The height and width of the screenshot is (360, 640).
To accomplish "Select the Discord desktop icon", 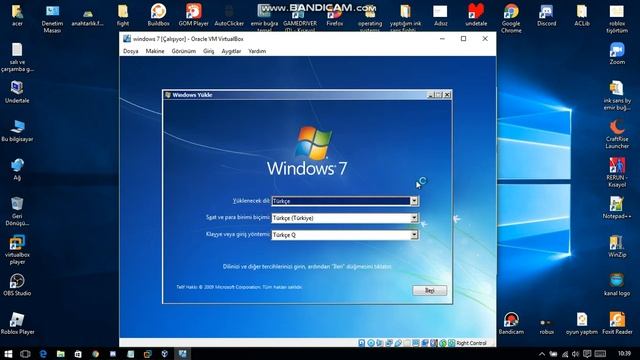I will [547, 15].
